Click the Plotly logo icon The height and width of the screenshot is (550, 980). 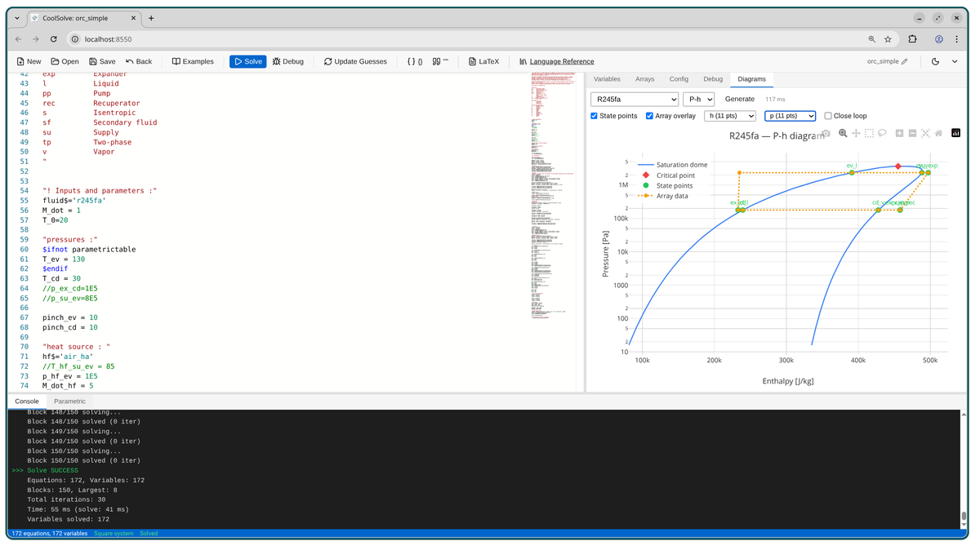[955, 133]
